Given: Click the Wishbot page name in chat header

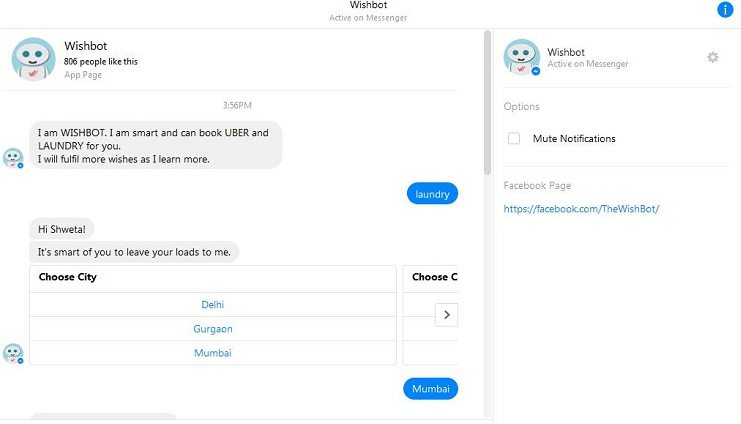Looking at the screenshot, I should tap(86, 46).
